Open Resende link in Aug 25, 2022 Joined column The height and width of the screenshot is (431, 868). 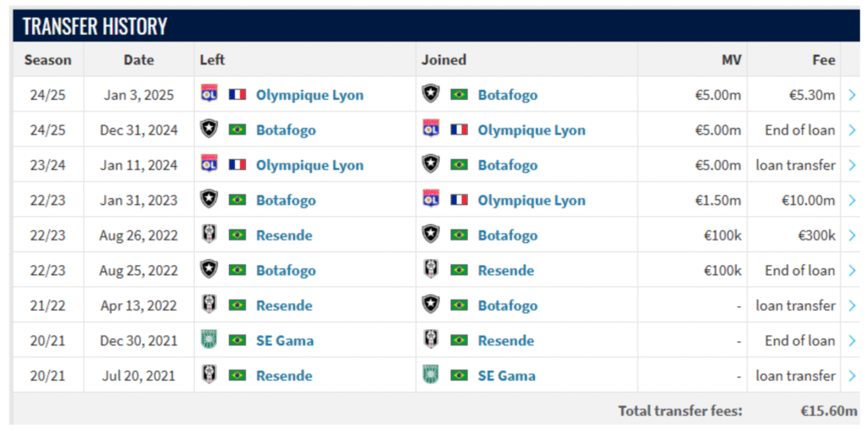(506, 271)
